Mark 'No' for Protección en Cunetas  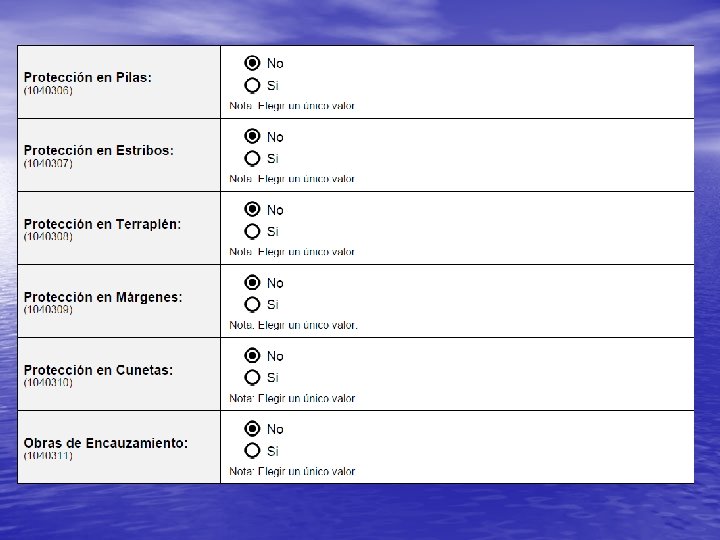click(253, 356)
